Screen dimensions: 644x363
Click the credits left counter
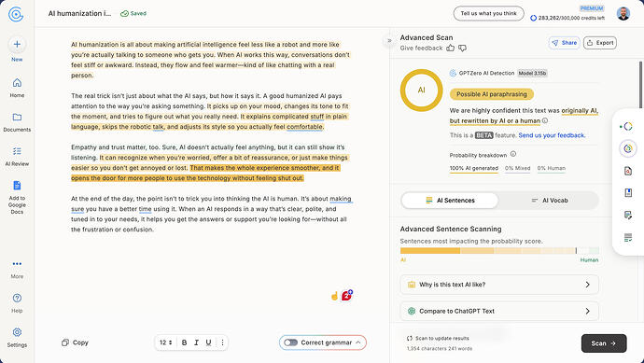567,18
